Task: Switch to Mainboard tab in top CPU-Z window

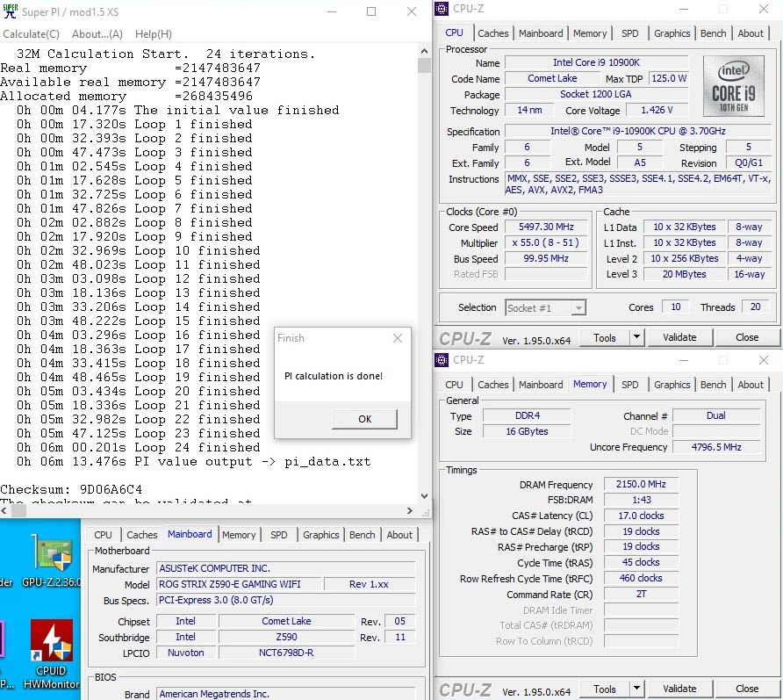Action: click(x=541, y=33)
